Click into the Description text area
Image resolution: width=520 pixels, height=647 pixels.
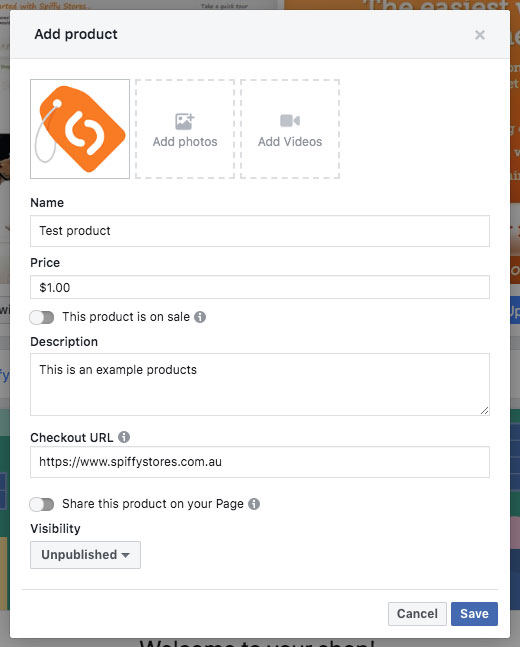click(x=260, y=384)
